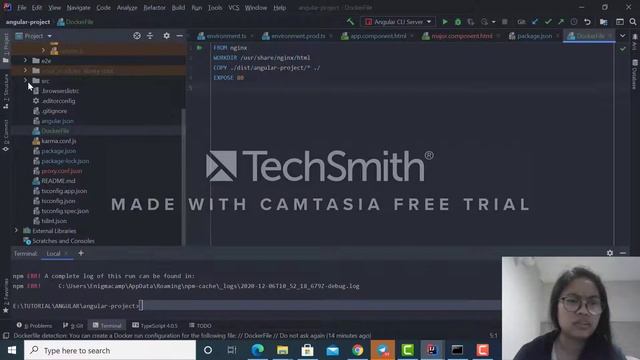Select tslint.json file
This screenshot has width=640, height=360.
tap(54, 221)
